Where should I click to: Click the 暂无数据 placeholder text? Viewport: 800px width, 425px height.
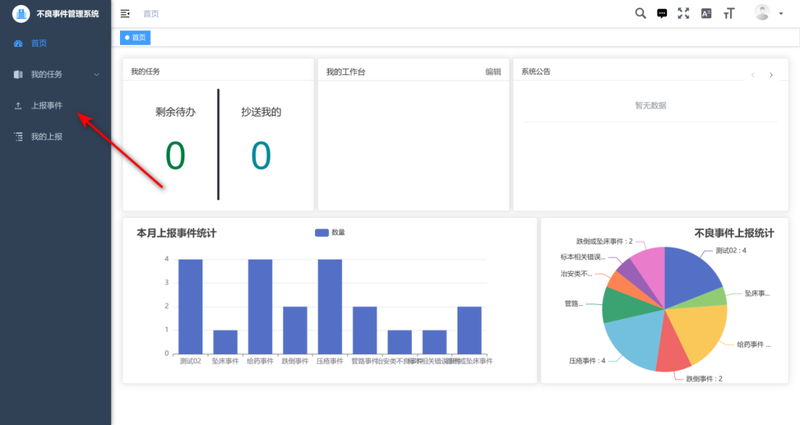pyautogui.click(x=651, y=106)
